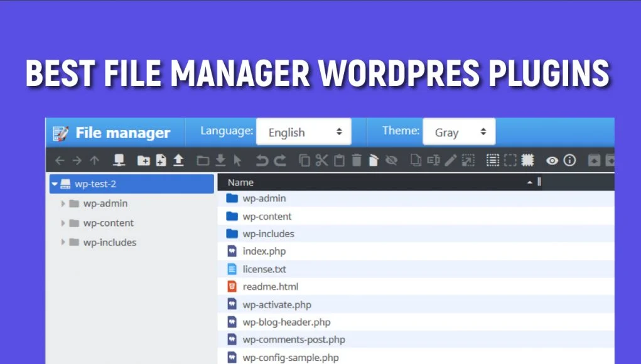Open the Language dropdown showing English

tap(304, 132)
